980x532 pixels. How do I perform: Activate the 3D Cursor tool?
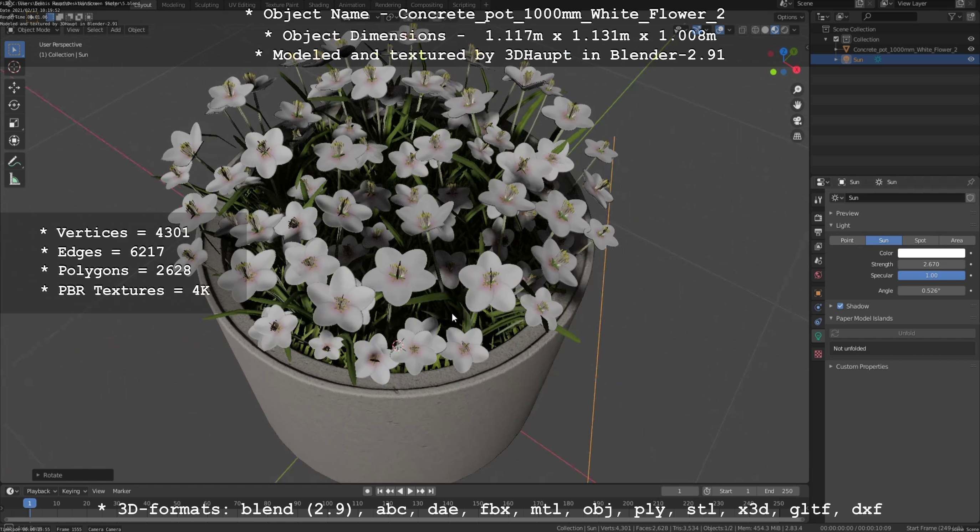pyautogui.click(x=15, y=67)
